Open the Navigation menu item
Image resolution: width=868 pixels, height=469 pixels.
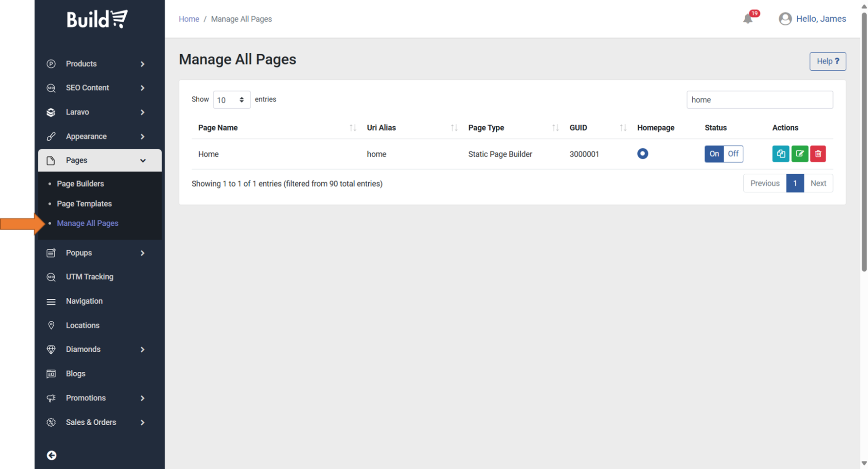pos(84,301)
